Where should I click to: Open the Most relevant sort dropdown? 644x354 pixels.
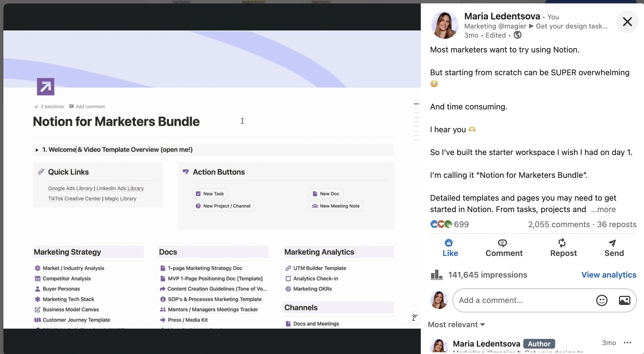(456, 325)
